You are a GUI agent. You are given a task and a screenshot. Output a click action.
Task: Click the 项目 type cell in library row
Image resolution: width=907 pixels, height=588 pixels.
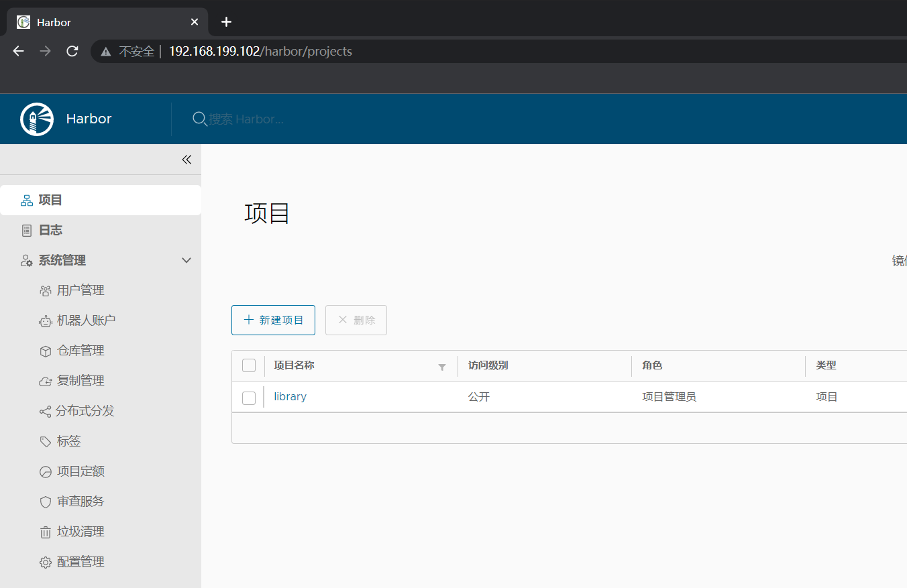click(826, 397)
